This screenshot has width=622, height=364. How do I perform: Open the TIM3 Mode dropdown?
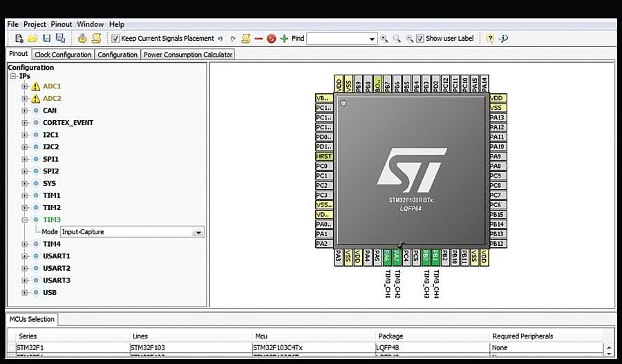tap(198, 233)
